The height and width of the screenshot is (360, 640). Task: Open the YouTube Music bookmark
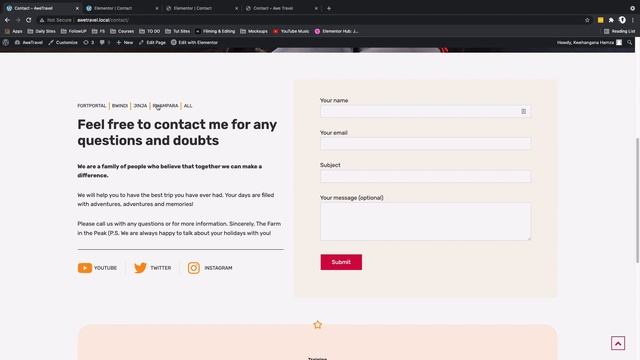291,31
